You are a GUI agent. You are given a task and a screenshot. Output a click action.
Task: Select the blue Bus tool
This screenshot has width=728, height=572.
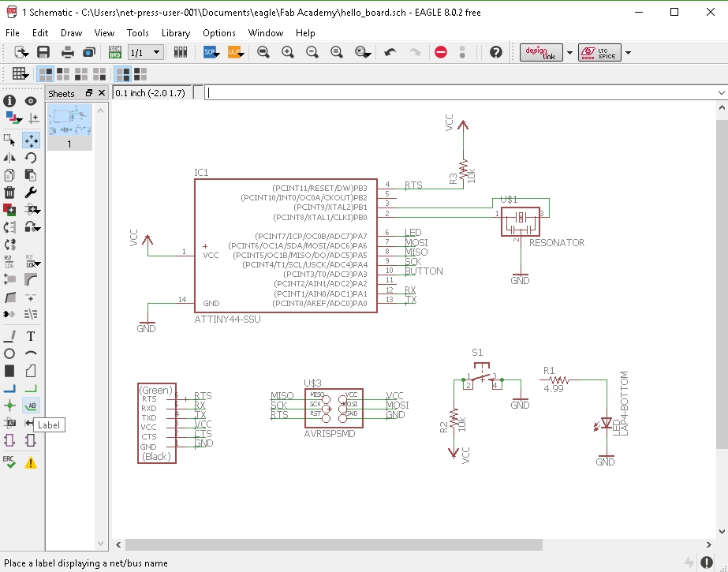point(9,388)
